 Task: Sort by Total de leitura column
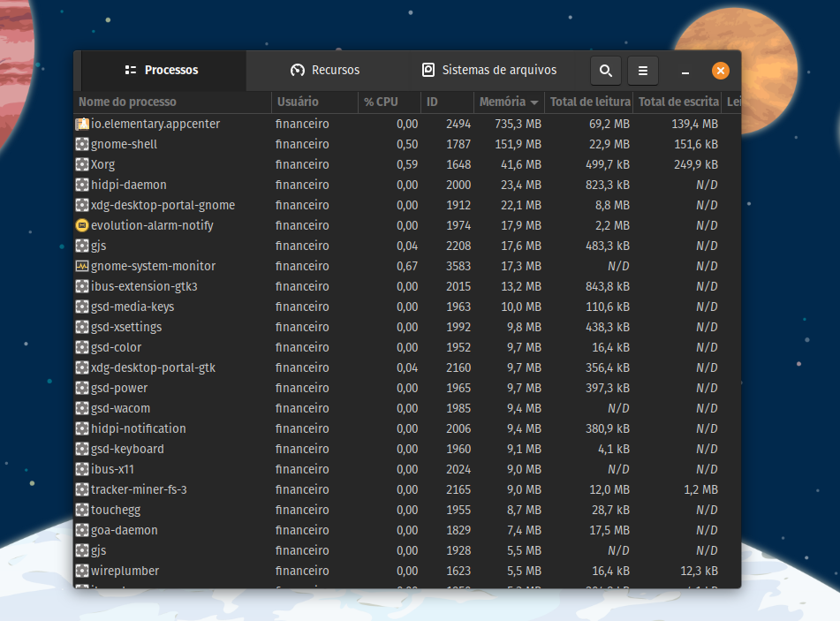pyautogui.click(x=589, y=102)
